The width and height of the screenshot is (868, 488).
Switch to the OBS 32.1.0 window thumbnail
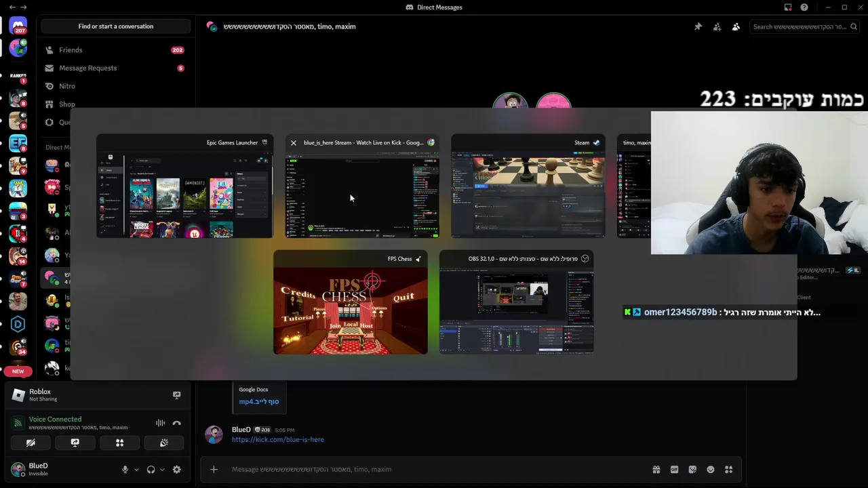(516, 302)
